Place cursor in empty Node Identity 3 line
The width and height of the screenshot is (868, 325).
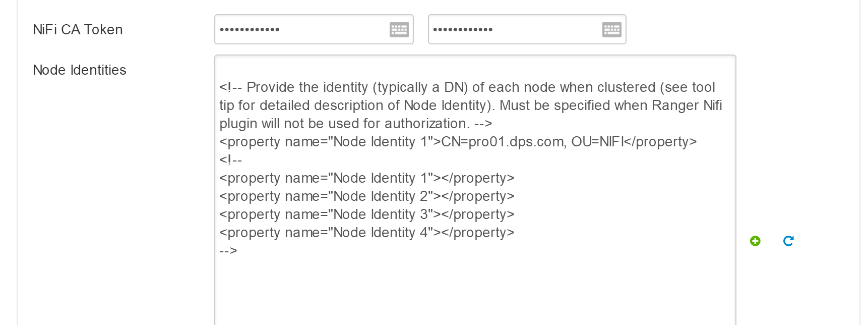367,214
